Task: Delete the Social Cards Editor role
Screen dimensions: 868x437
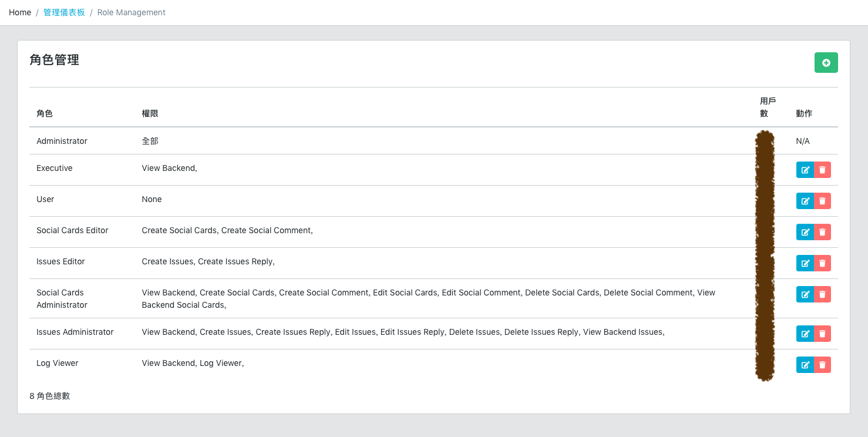Action: (822, 232)
